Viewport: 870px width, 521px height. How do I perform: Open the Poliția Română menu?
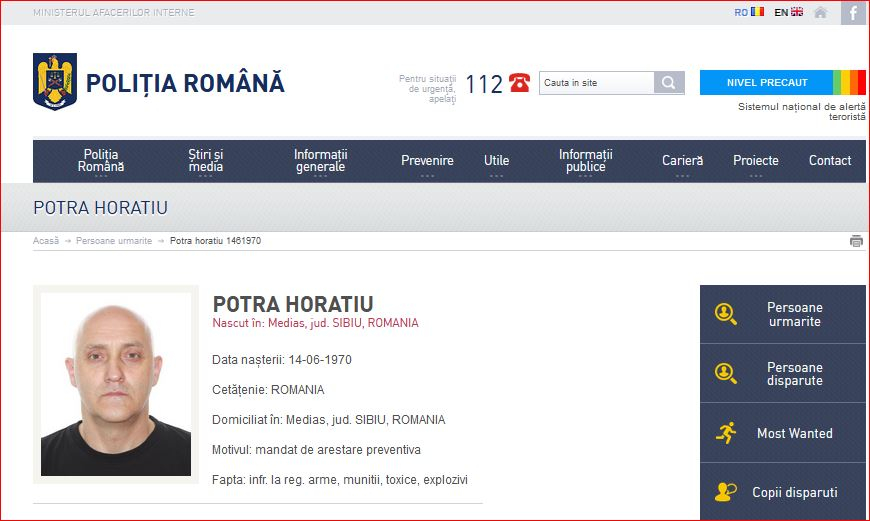pyautogui.click(x=100, y=161)
